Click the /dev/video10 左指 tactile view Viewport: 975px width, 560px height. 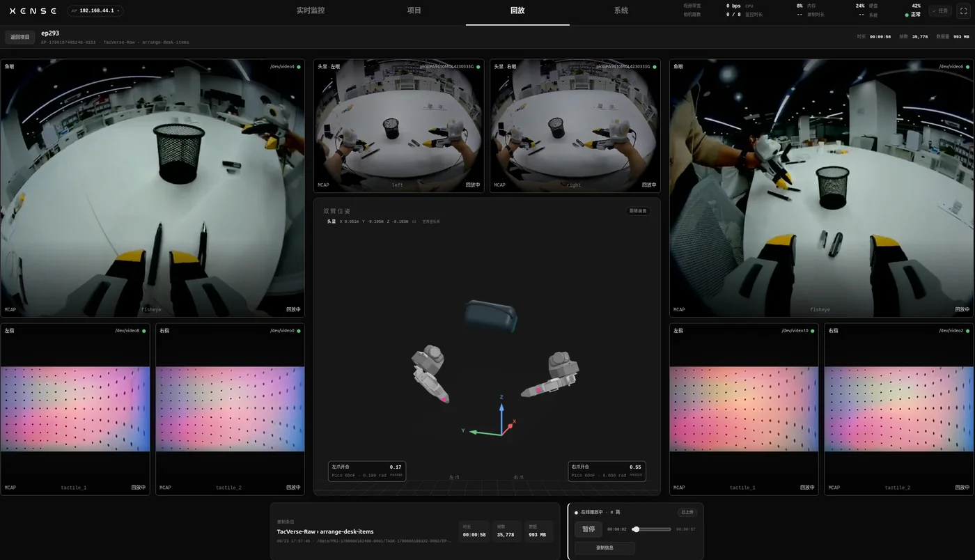pos(744,410)
